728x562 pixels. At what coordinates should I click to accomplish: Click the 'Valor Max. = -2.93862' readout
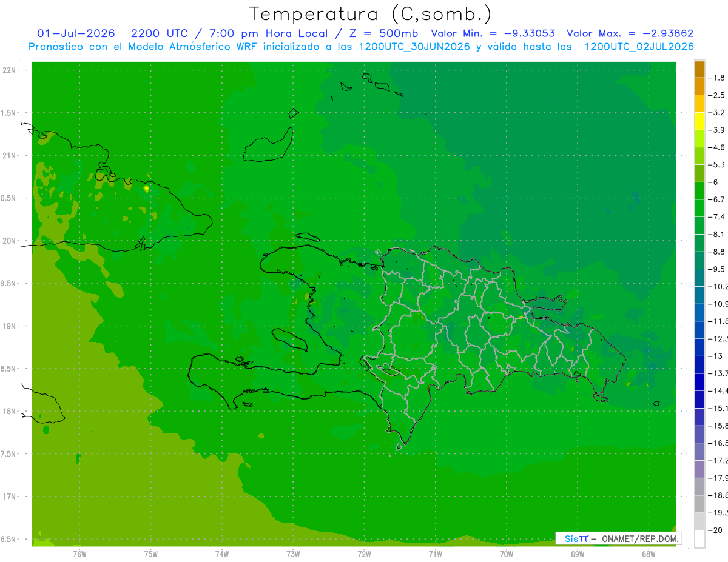pos(630,33)
